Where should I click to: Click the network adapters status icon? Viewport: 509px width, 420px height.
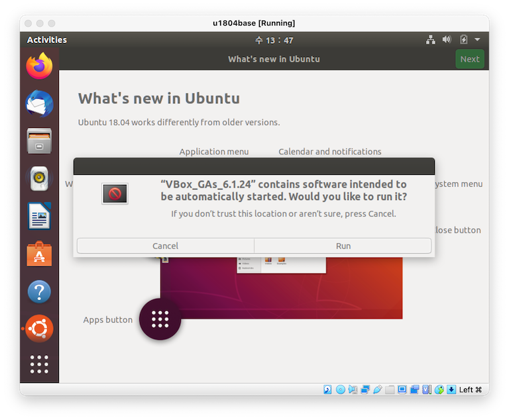[x=365, y=389]
